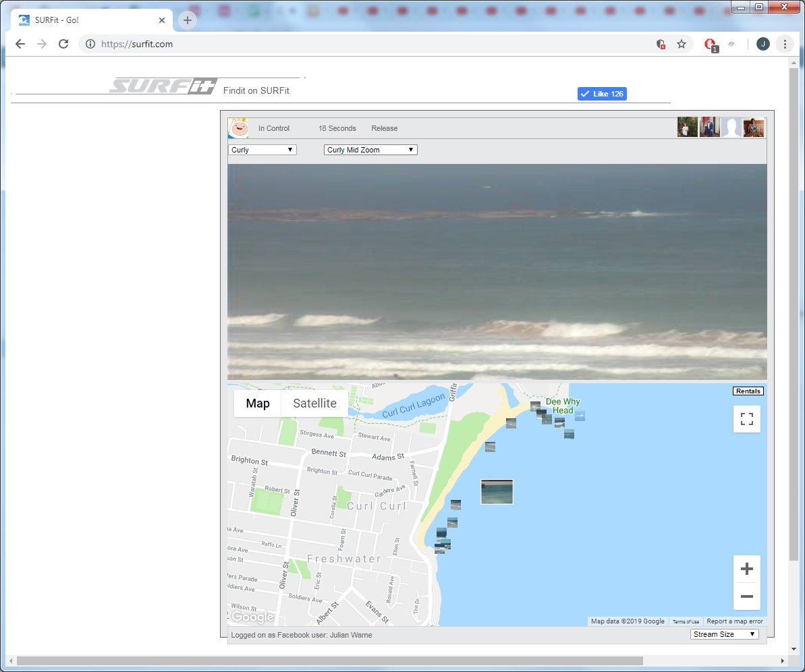The image size is (805, 672).
Task: Click the horizontal page scrollbar
Action: pos(329,661)
